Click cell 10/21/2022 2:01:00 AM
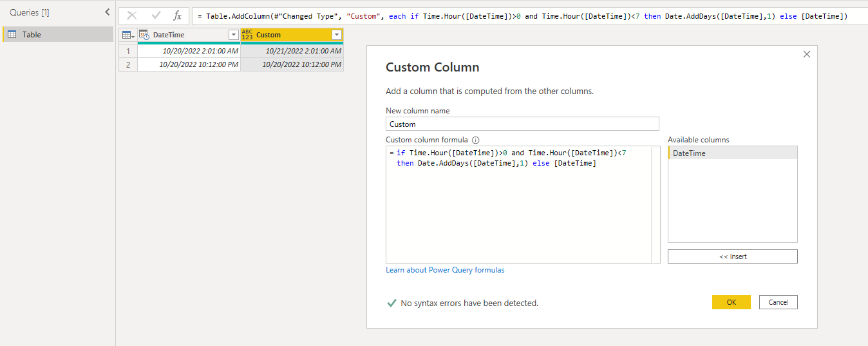868x346 pixels. pyautogui.click(x=292, y=50)
